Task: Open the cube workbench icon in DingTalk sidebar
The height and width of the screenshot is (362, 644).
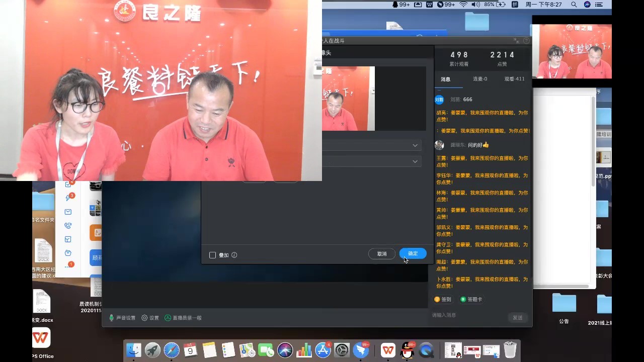Action: 68,239
